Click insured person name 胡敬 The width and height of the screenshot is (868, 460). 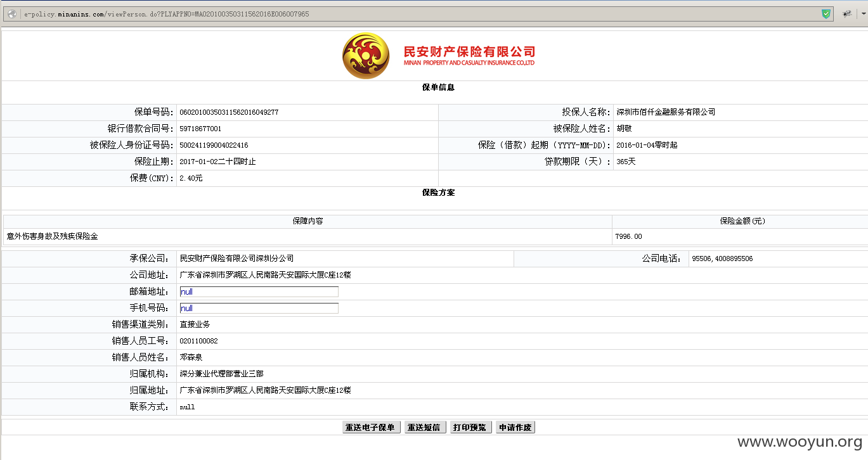[624, 129]
